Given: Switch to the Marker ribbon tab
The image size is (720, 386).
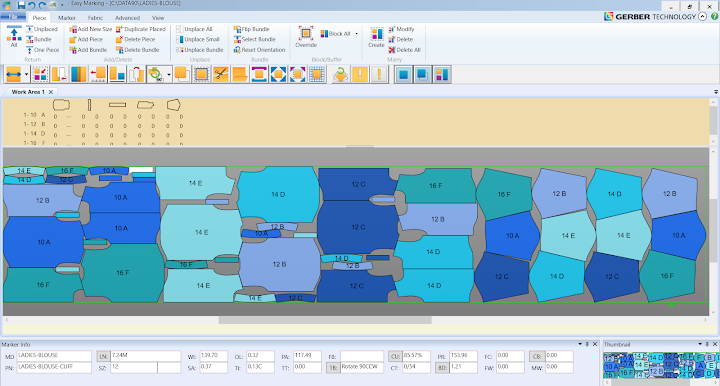Looking at the screenshot, I should point(67,18).
